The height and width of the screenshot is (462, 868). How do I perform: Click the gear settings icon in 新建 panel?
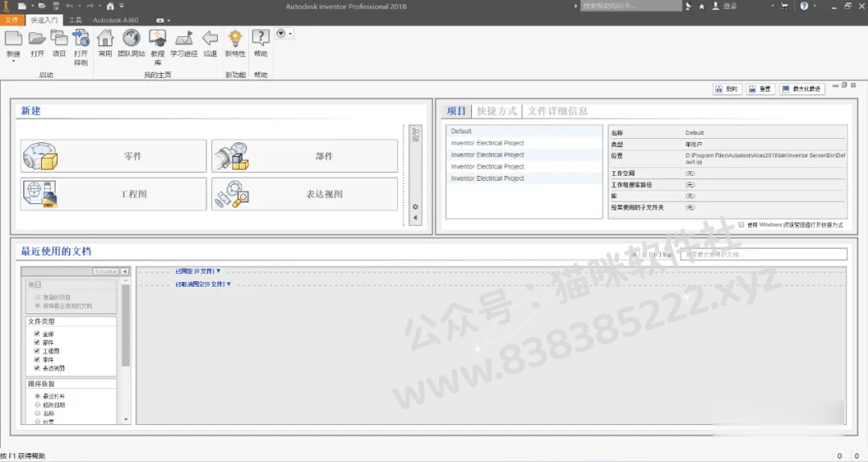[416, 207]
